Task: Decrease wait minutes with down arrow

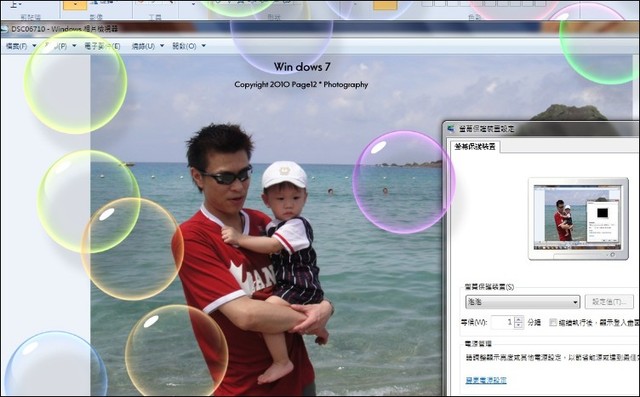Action: click(518, 326)
